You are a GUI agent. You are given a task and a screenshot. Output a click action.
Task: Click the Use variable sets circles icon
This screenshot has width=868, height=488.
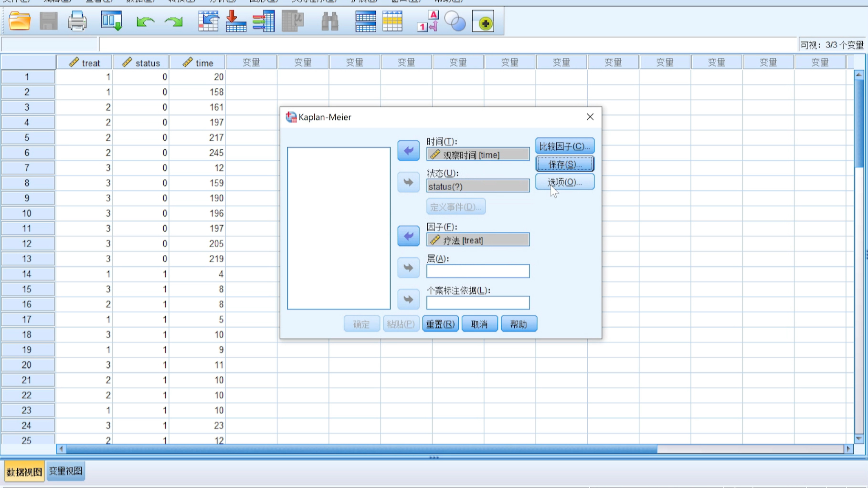[x=455, y=21]
